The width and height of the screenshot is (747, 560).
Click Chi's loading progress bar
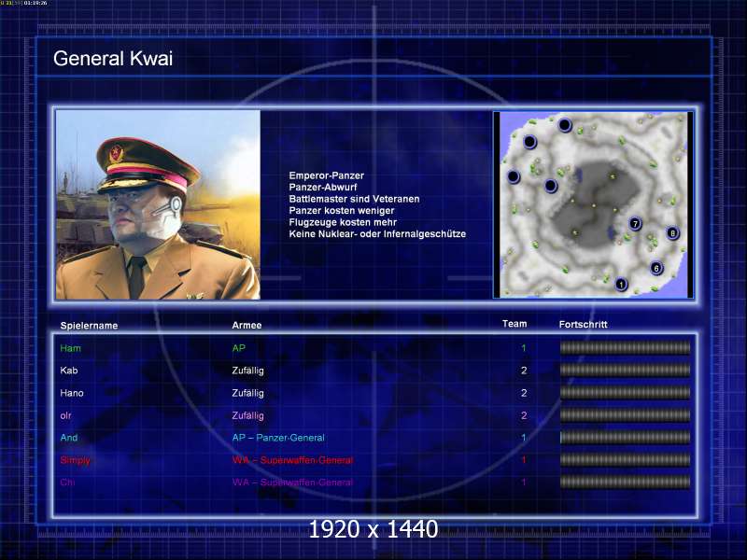click(625, 483)
